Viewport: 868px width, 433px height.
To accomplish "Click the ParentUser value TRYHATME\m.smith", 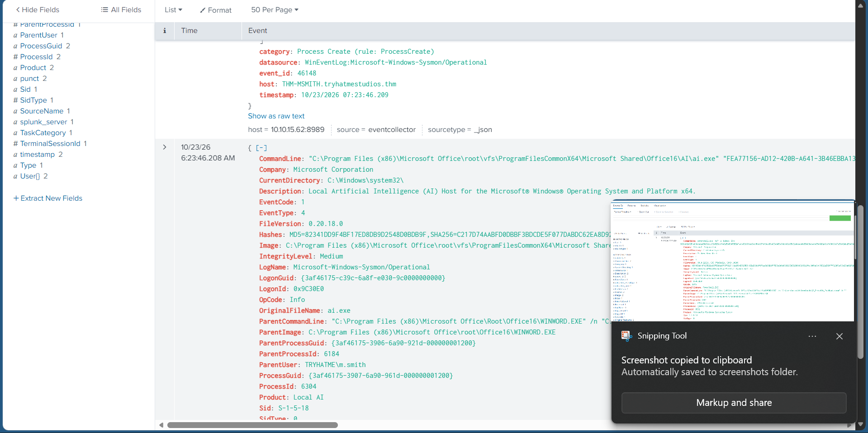I will [335, 365].
